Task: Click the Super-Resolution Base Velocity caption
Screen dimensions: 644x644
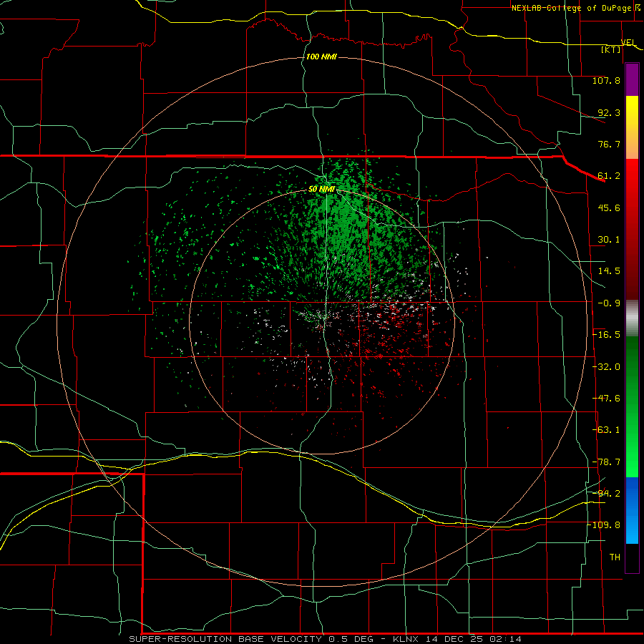Action: (326, 639)
